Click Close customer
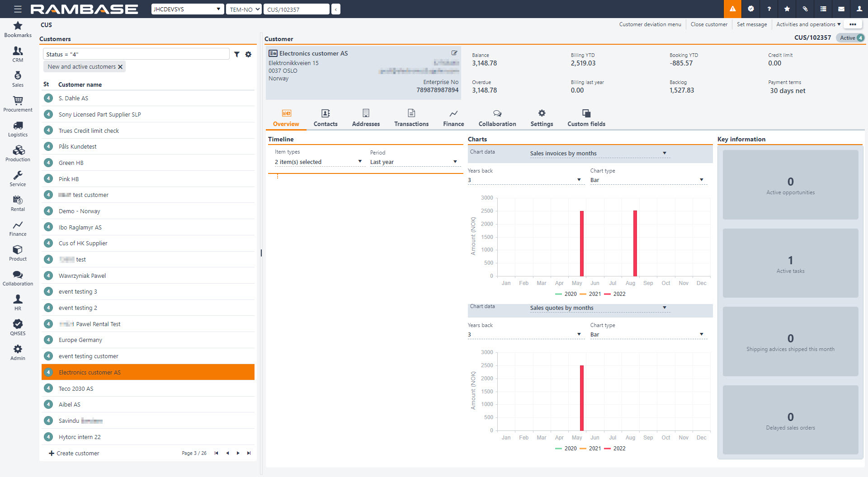Screen dimensions: 868x477 tap(709, 24)
